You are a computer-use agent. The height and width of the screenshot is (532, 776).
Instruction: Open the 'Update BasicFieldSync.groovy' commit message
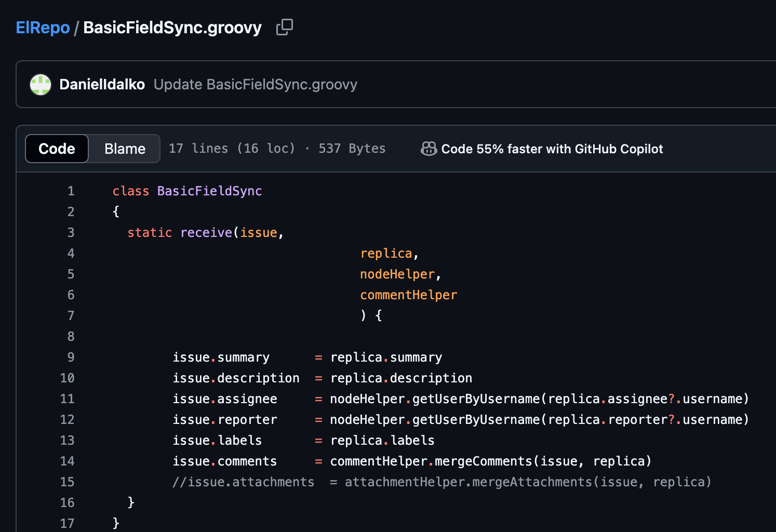click(x=256, y=85)
